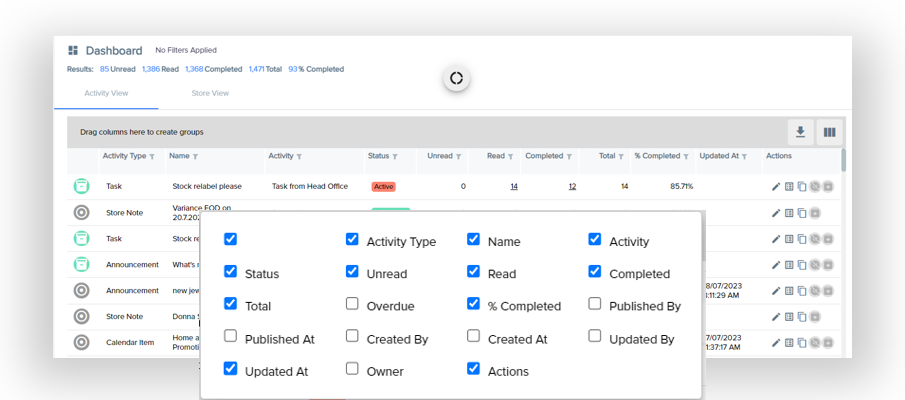Open the Status column filter
Screen dimensions: 905x400
pos(395,157)
